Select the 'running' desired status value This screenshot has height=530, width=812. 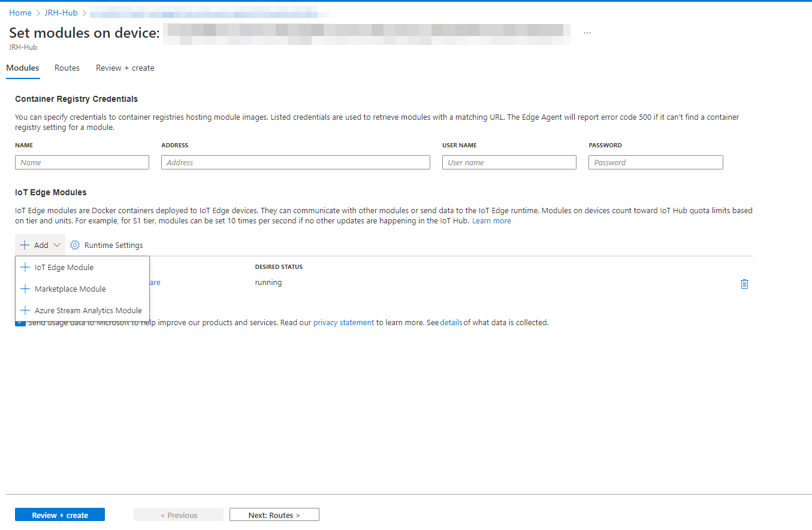coord(268,283)
